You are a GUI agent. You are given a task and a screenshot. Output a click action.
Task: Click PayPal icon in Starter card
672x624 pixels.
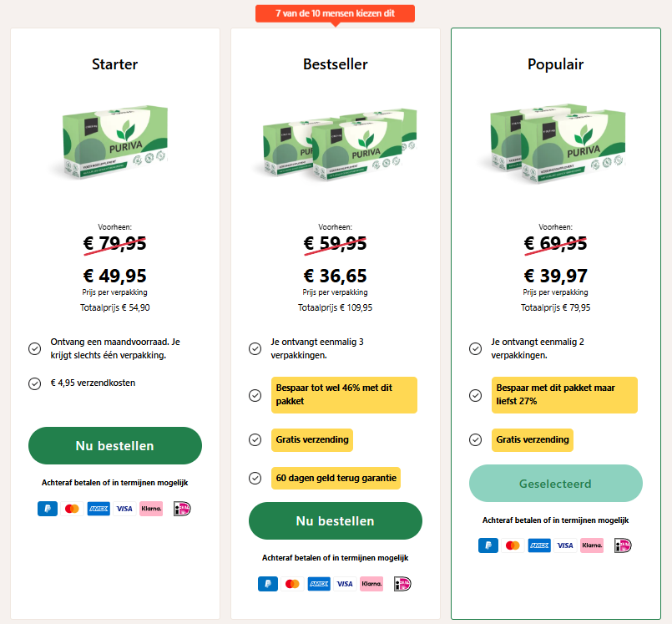coord(47,508)
